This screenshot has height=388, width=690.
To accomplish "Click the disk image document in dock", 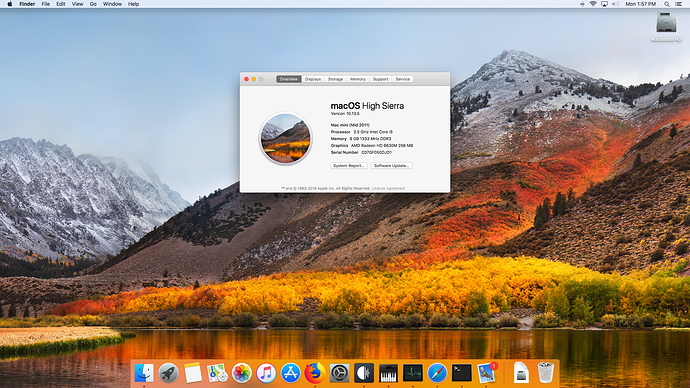I will (521, 373).
